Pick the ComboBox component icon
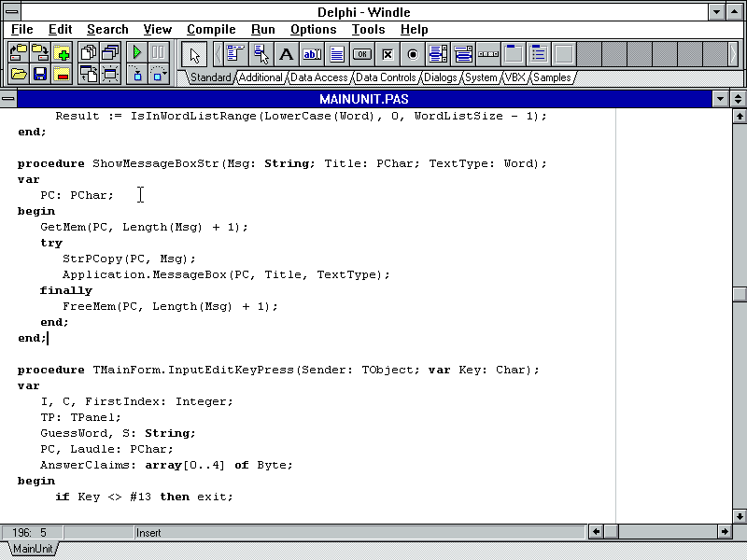Viewport: 747px width, 560px height. [463, 54]
